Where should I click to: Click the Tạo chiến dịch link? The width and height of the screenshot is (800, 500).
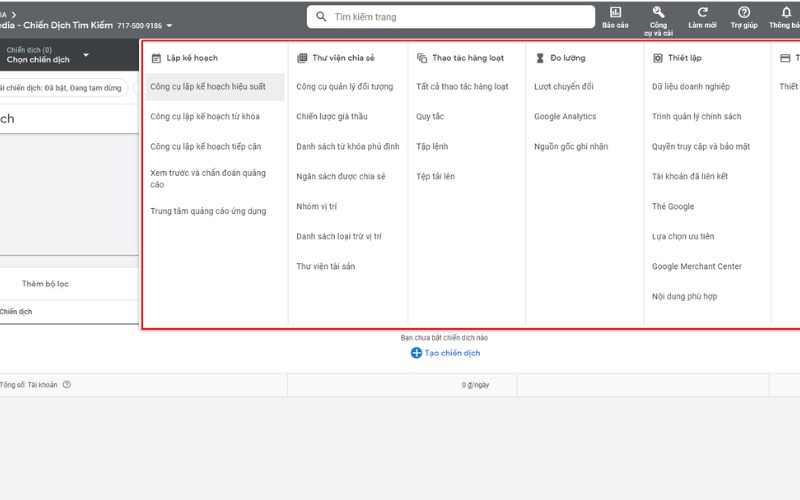pos(452,353)
